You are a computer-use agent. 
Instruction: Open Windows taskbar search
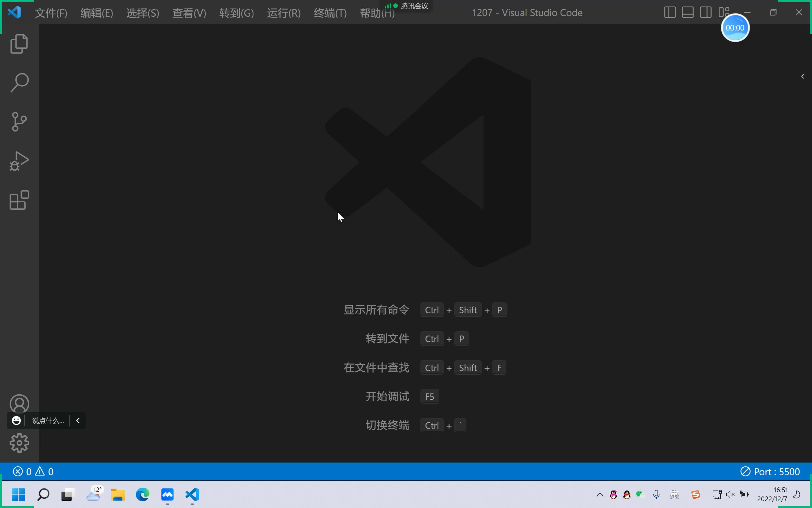click(43, 494)
